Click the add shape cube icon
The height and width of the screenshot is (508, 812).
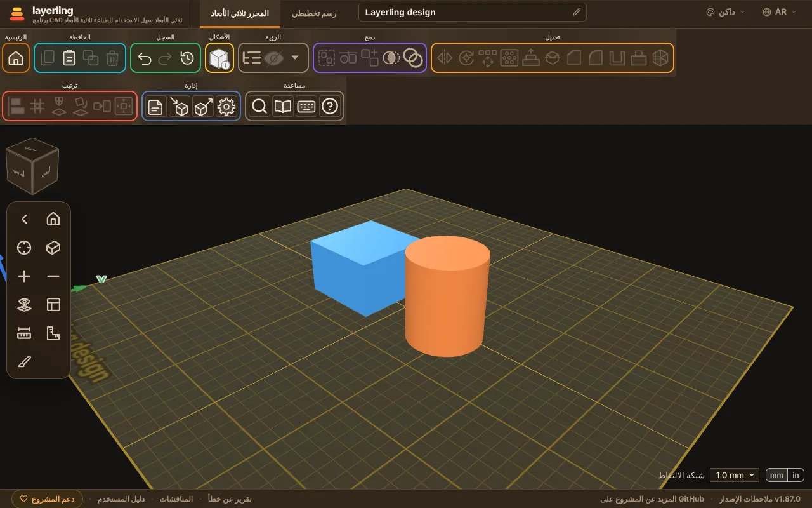pos(219,58)
